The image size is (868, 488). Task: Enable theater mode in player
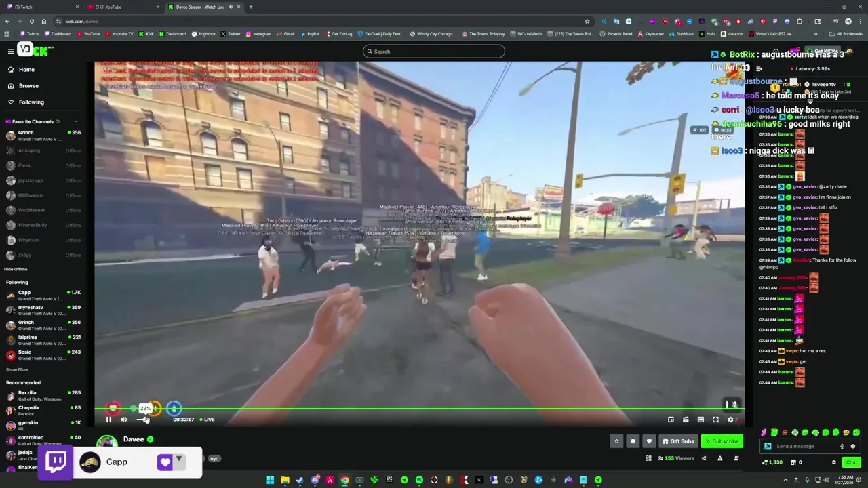[701, 420]
